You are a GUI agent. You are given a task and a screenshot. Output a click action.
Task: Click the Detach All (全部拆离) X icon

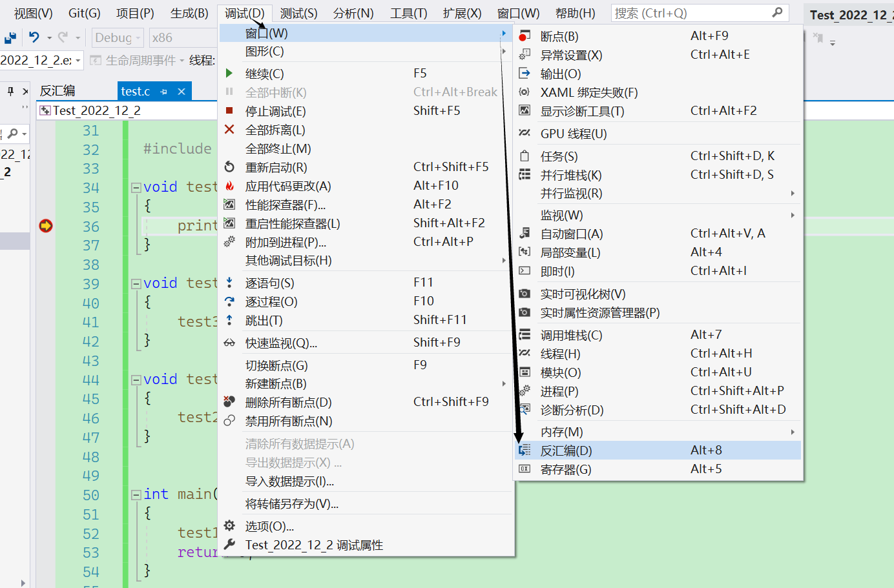229,130
